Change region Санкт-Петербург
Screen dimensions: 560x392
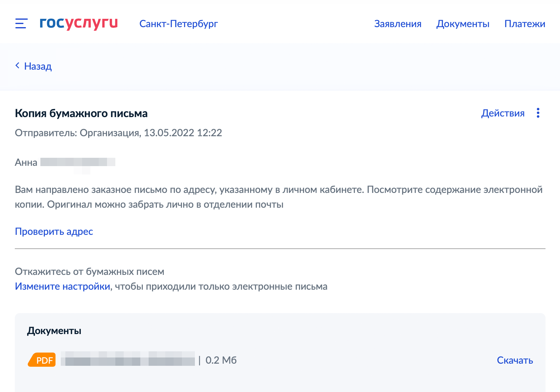[x=179, y=24]
